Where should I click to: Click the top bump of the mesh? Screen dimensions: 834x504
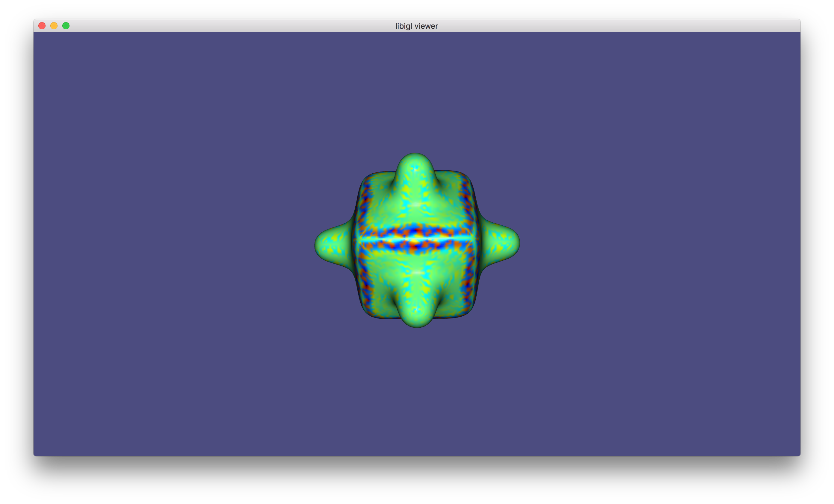(415, 167)
